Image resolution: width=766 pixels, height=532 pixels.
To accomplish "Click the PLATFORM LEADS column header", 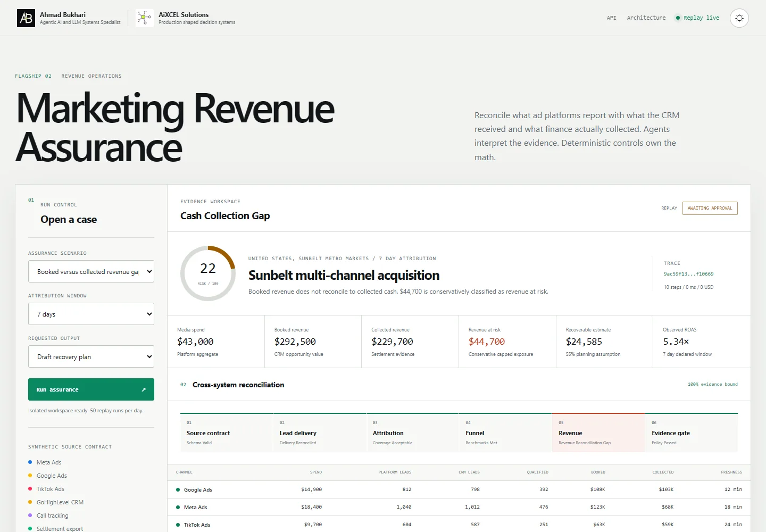I will [395, 472].
